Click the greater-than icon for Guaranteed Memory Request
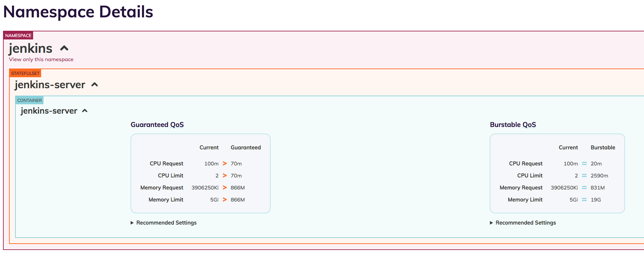The image size is (644, 259). pos(225,187)
